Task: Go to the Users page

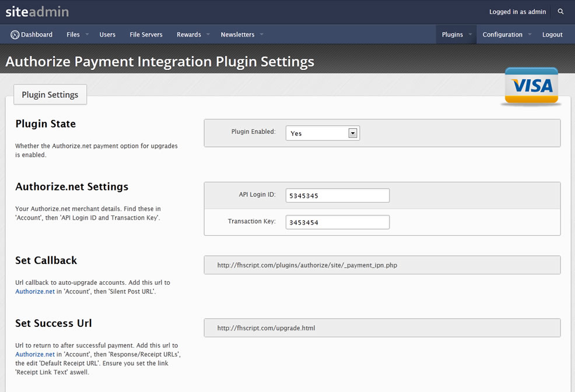Action: pos(107,34)
